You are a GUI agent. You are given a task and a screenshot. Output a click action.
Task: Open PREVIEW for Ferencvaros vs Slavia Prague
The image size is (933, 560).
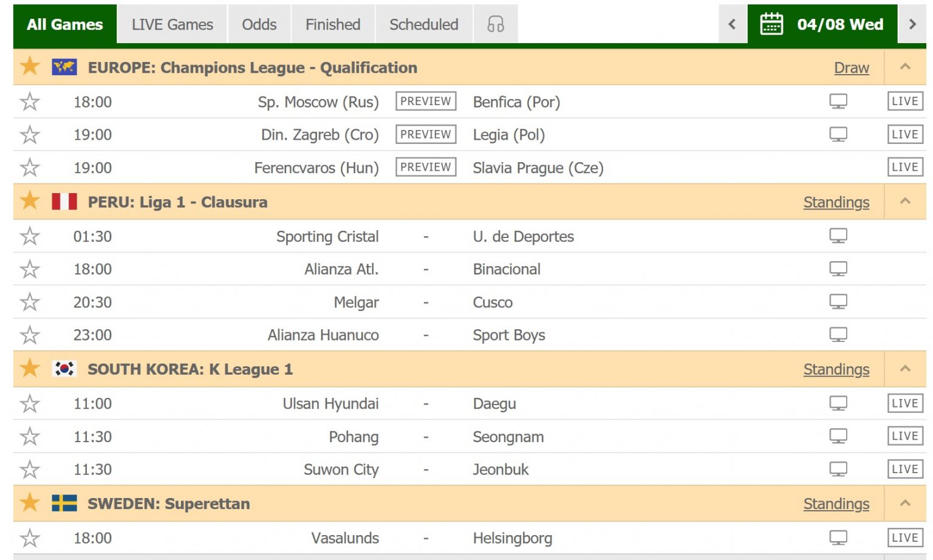pos(426,167)
